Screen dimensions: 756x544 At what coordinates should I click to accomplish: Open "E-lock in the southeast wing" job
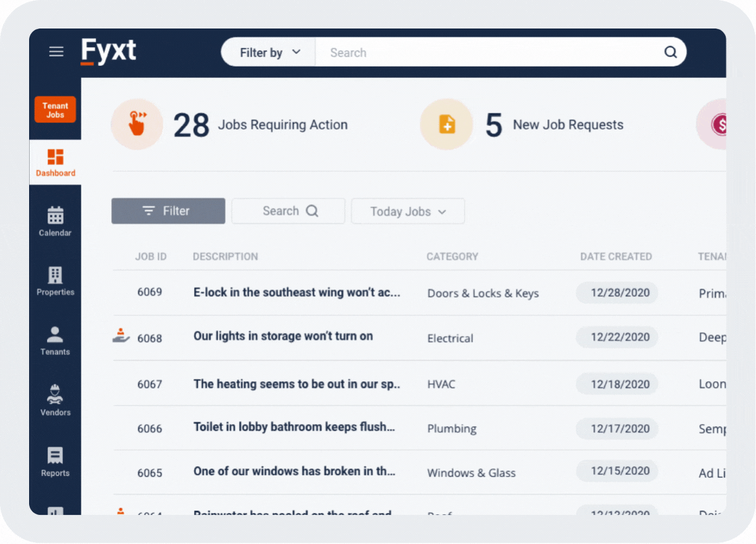297,292
